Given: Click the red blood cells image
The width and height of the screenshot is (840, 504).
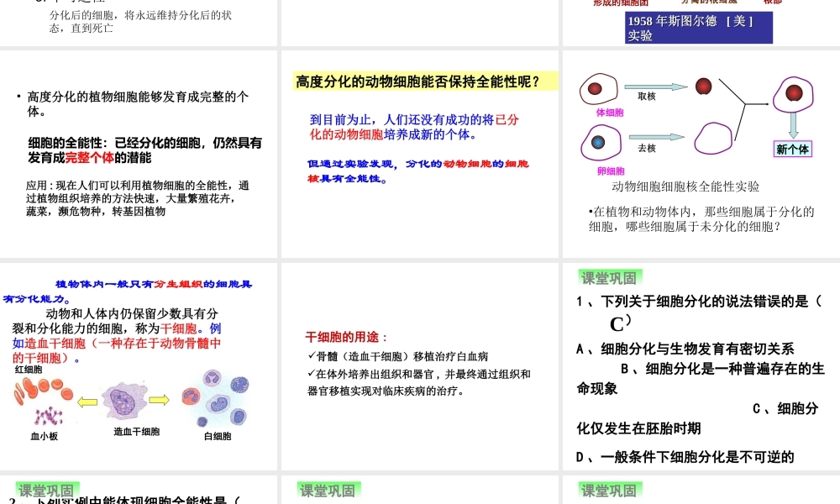Looking at the screenshot, I should [x=44, y=390].
